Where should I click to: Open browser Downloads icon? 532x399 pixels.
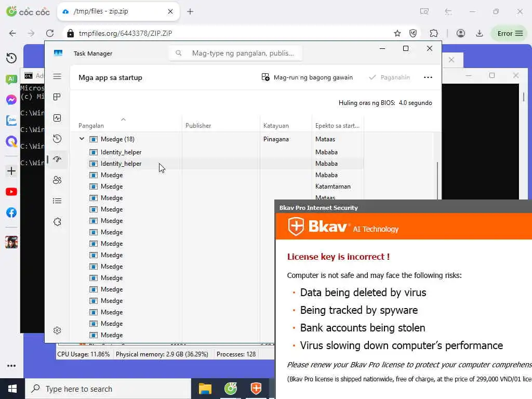tap(480, 33)
